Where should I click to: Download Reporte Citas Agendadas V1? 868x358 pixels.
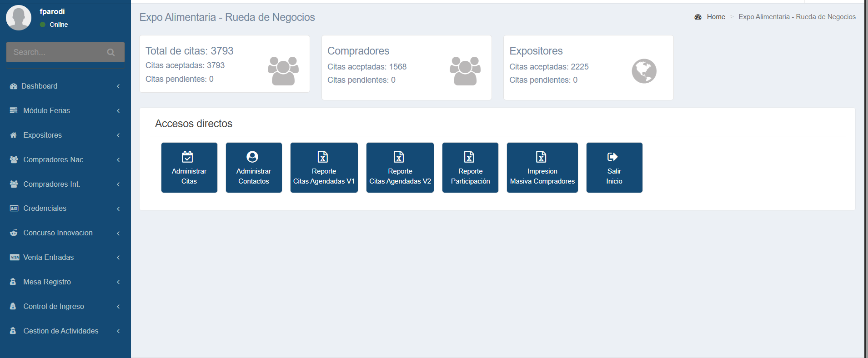[x=324, y=168]
